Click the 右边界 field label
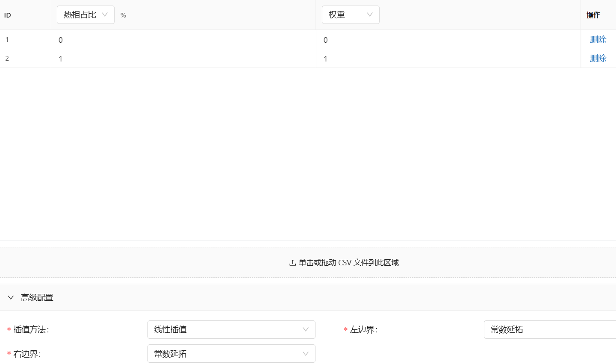 point(27,354)
